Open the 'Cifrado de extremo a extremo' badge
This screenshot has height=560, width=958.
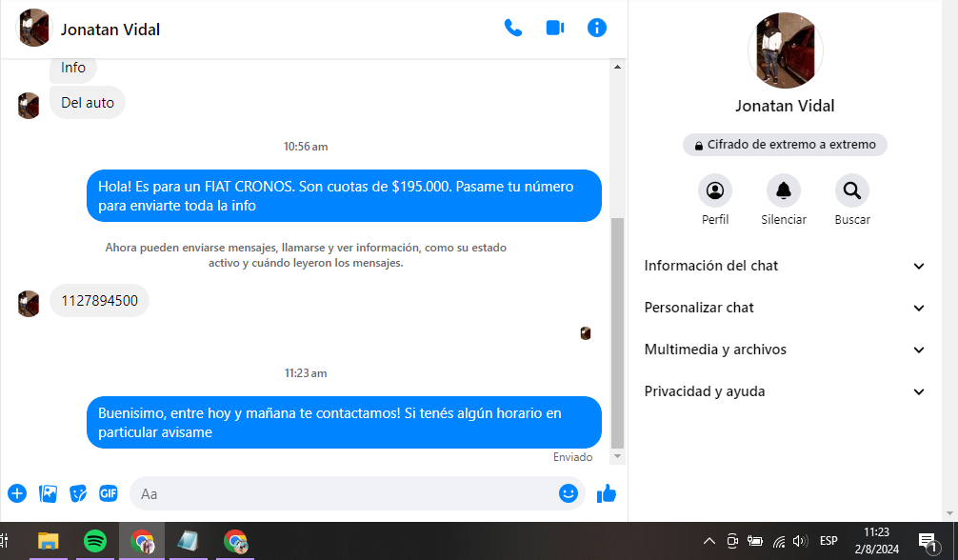click(x=785, y=145)
